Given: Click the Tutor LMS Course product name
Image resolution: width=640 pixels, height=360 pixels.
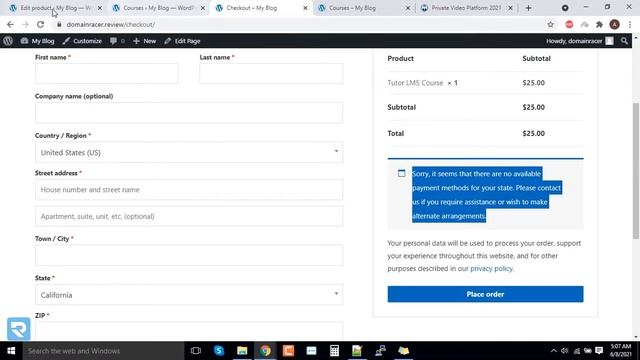Looking at the screenshot, I should click(415, 83).
